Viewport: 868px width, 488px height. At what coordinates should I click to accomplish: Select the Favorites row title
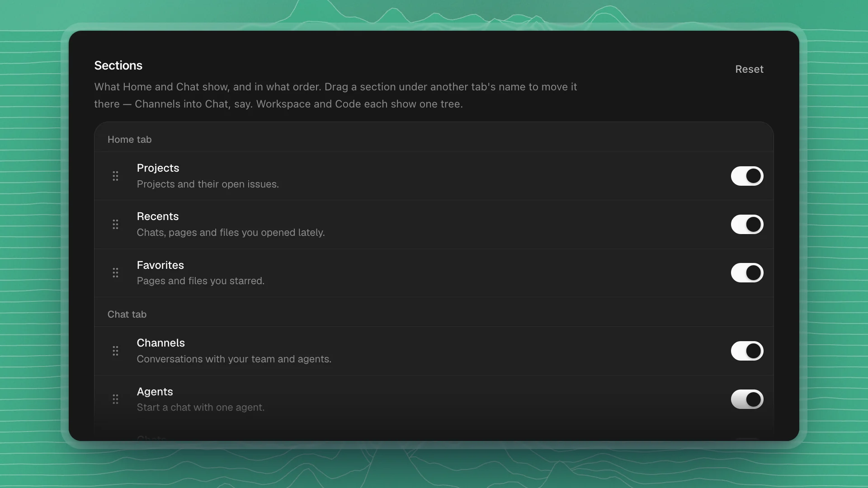[160, 265]
